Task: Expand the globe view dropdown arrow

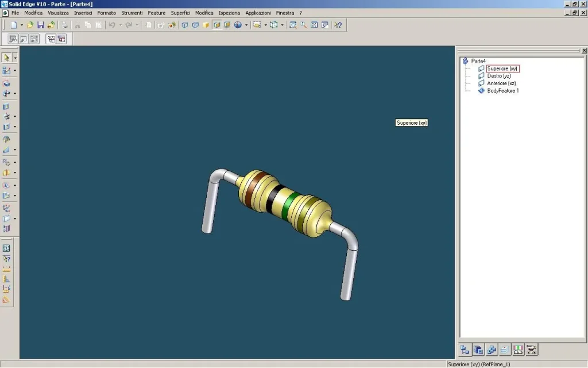Action: pos(246,25)
